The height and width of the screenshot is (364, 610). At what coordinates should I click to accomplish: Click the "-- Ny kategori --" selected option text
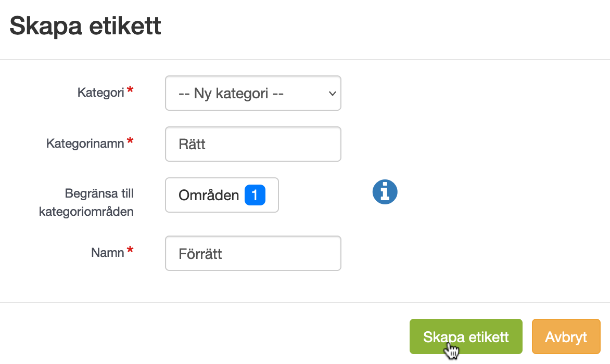tap(231, 94)
